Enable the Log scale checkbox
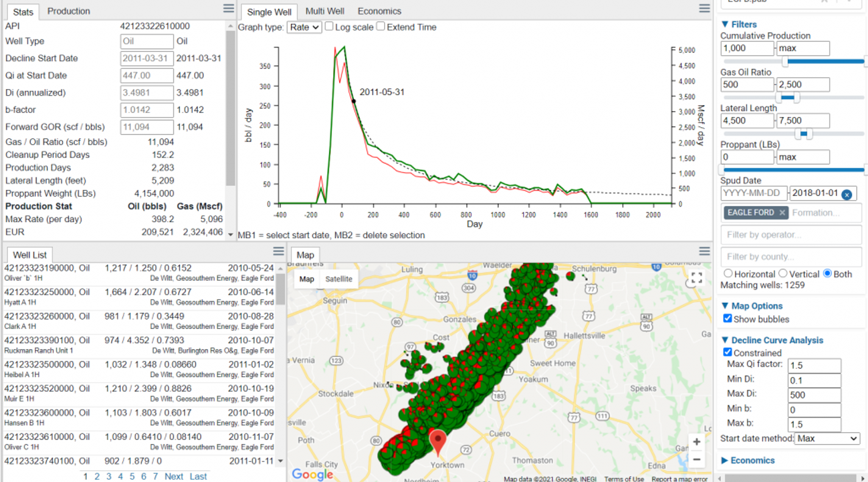Viewport: 868px width, 482px height. click(329, 27)
